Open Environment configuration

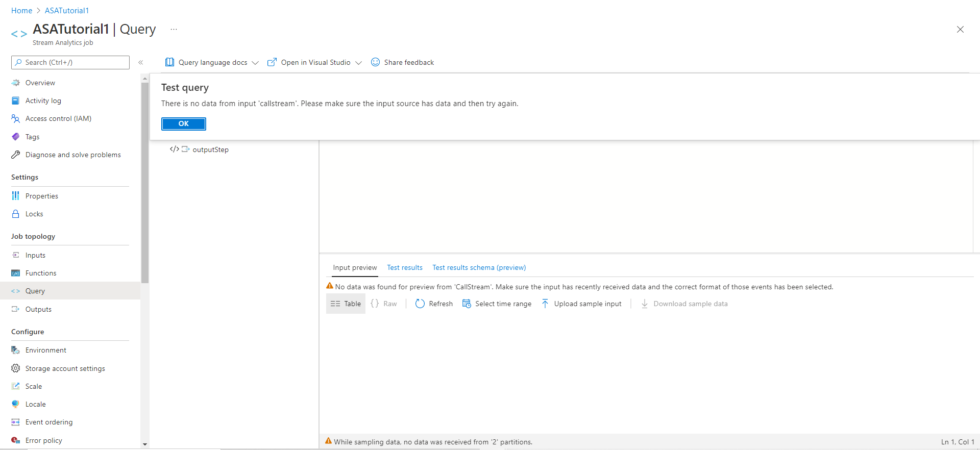click(x=46, y=350)
